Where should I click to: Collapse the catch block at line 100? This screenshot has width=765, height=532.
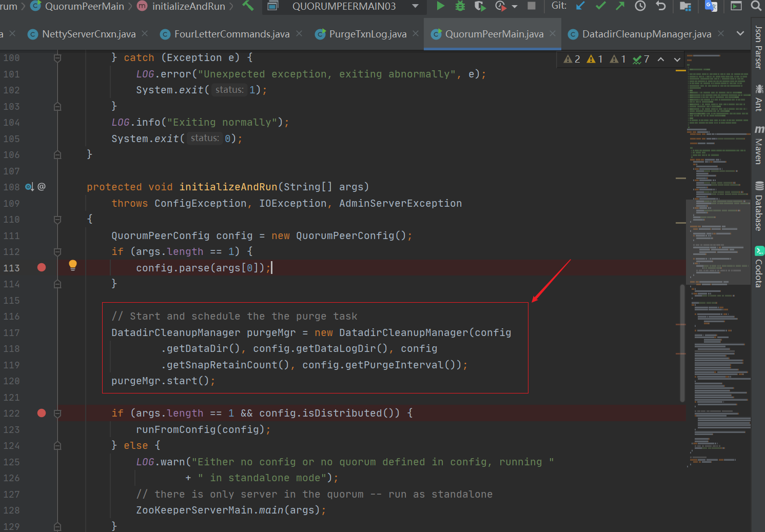pos(57,58)
